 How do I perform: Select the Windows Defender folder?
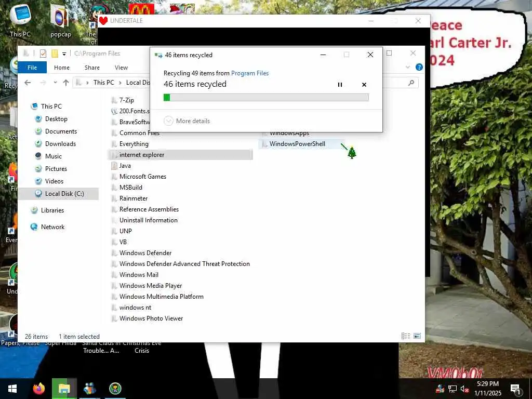click(145, 253)
